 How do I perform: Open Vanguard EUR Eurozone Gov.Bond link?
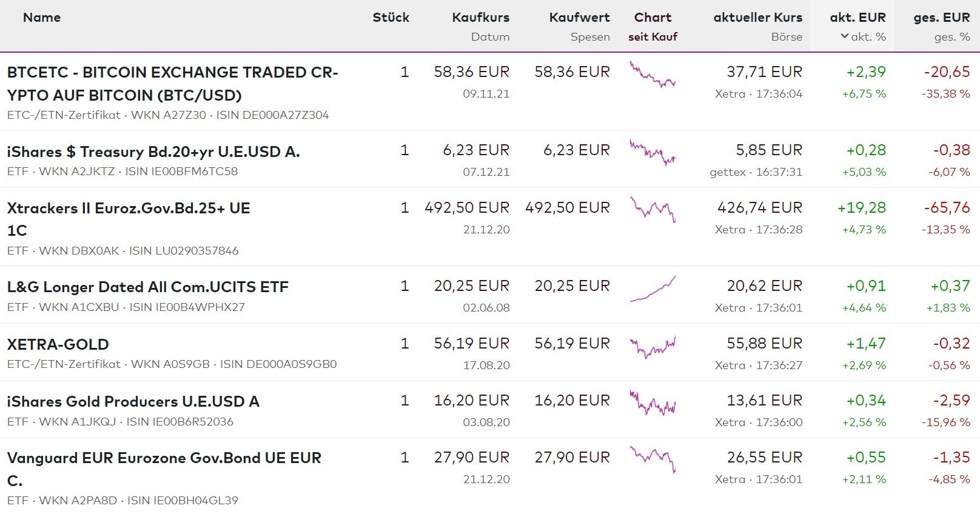[164, 458]
